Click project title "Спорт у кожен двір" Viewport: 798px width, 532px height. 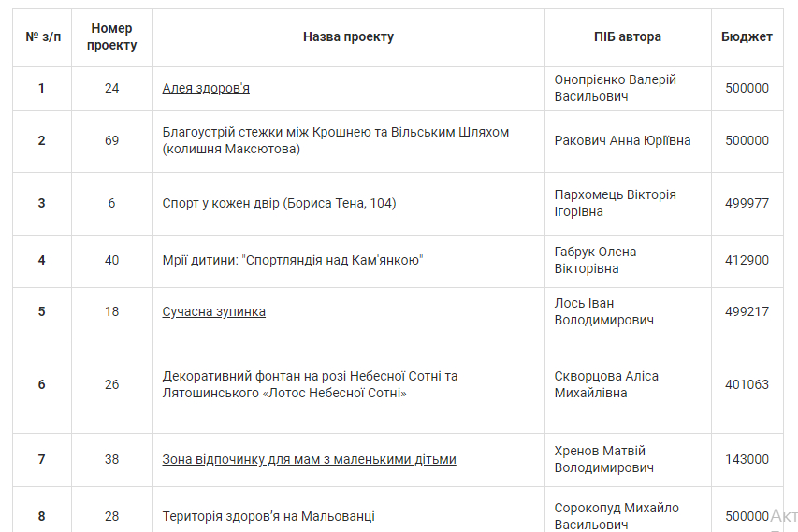click(x=279, y=203)
